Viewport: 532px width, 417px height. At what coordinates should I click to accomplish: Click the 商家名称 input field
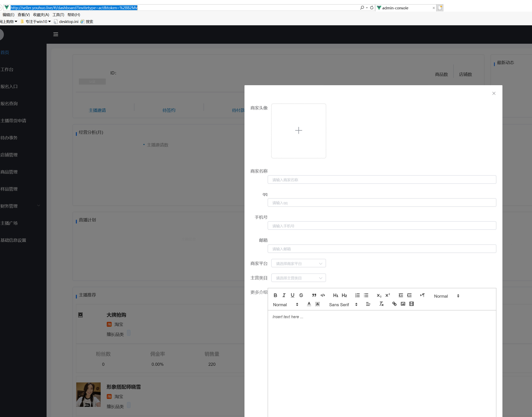382,180
